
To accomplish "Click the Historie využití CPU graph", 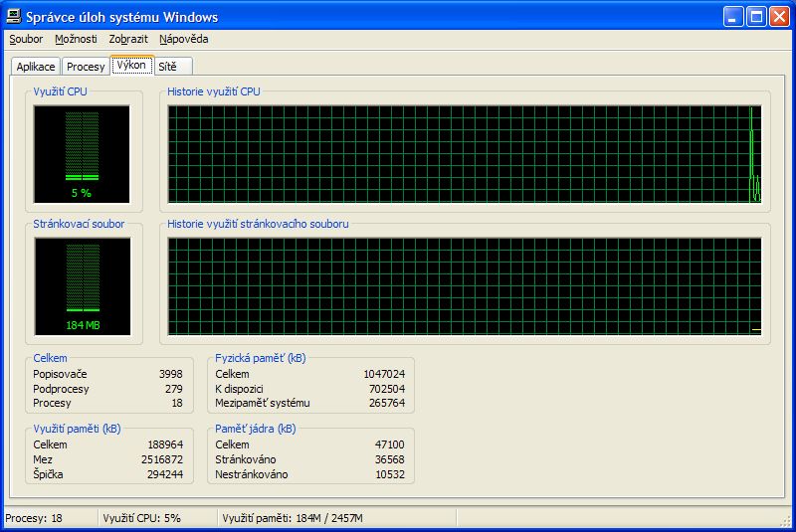I will coord(465,154).
